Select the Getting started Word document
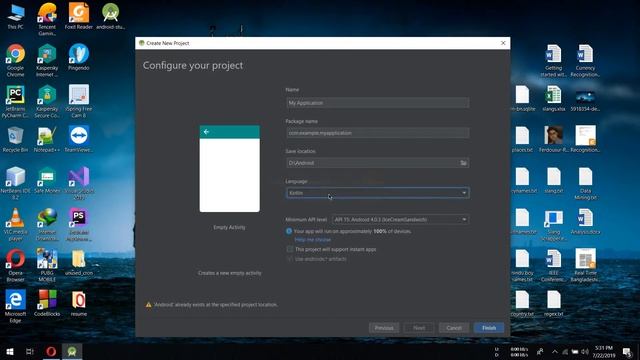Image resolution: width=640 pixels, height=360 pixels. (553, 60)
